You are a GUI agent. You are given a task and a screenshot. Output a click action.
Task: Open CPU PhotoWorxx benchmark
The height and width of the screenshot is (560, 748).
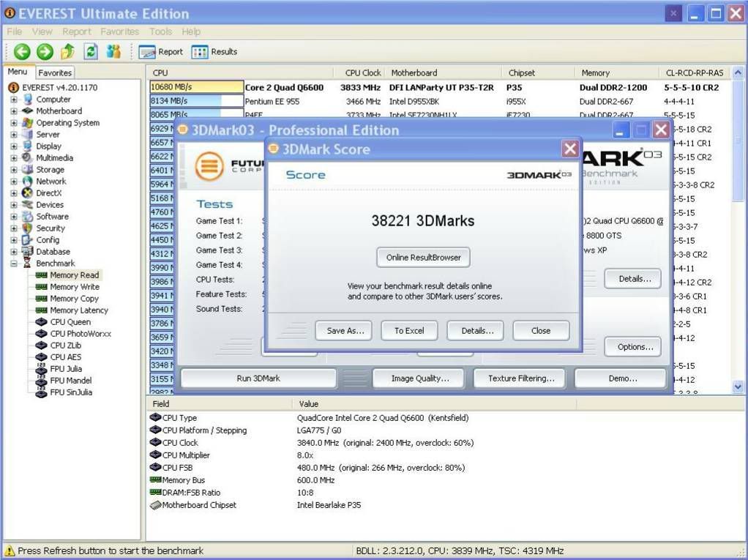click(81, 334)
